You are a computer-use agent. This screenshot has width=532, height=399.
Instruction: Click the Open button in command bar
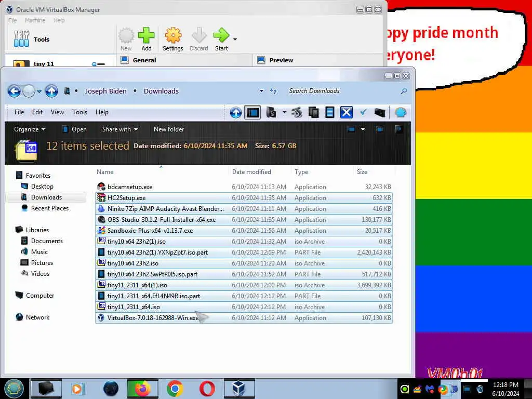75,129
